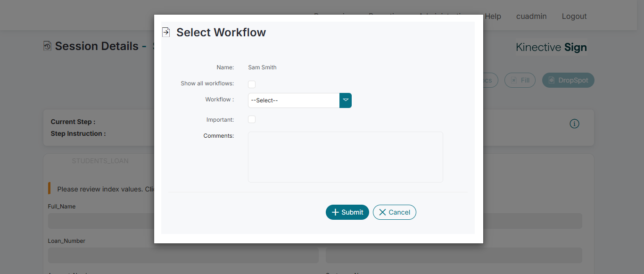This screenshot has width=644, height=274.
Task: Enable the Show all workflows checkbox
Action: tap(252, 84)
